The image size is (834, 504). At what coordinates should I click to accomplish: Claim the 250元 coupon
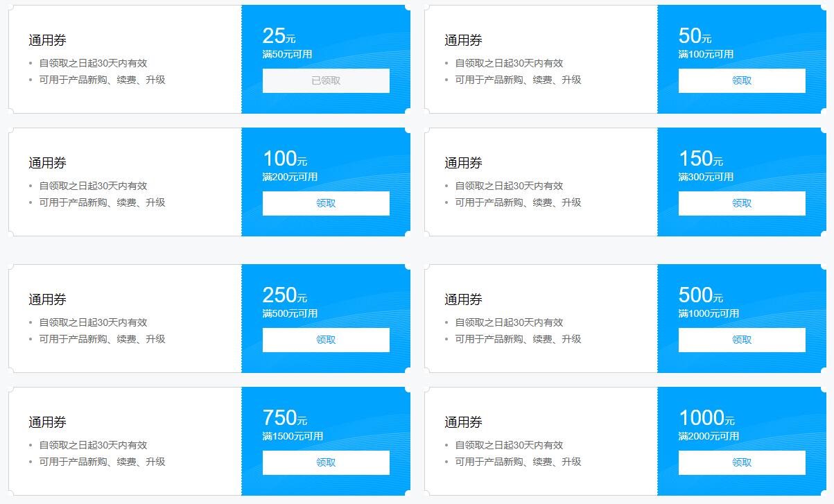pos(325,340)
